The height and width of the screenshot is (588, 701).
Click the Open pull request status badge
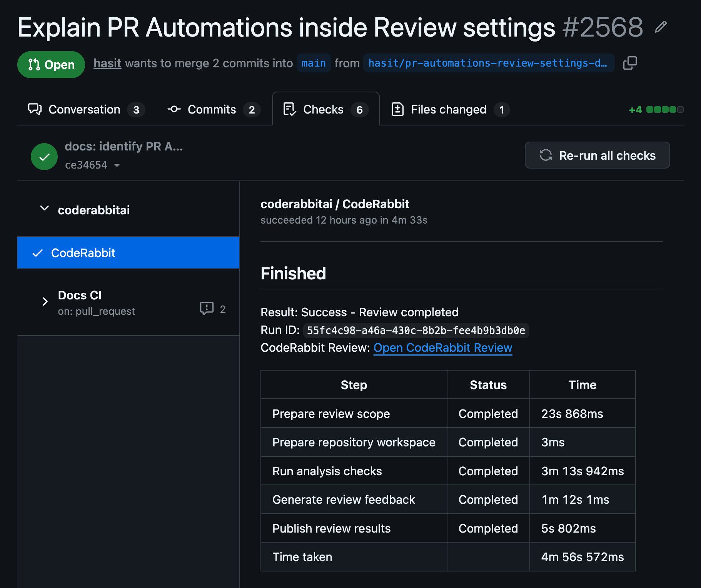point(51,65)
